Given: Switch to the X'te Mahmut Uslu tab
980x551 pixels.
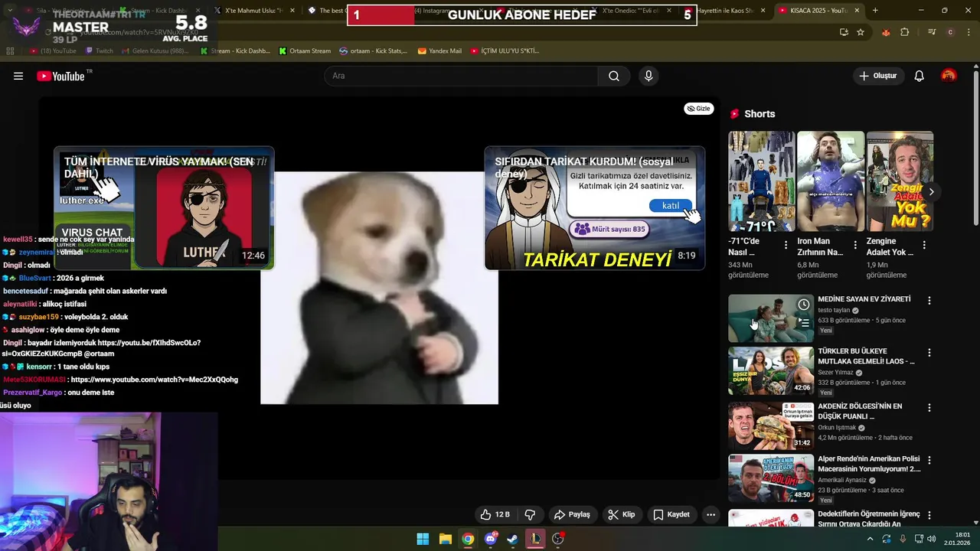Looking at the screenshot, I should [x=254, y=11].
